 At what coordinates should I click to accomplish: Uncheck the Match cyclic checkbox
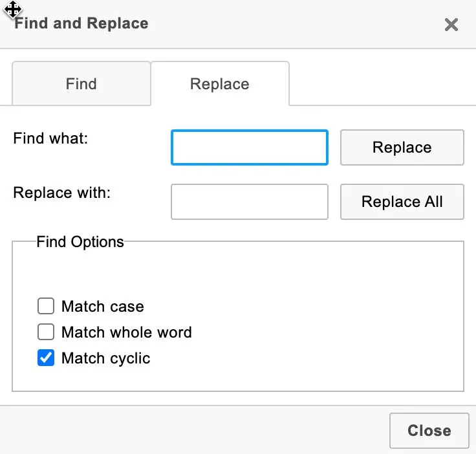click(46, 358)
